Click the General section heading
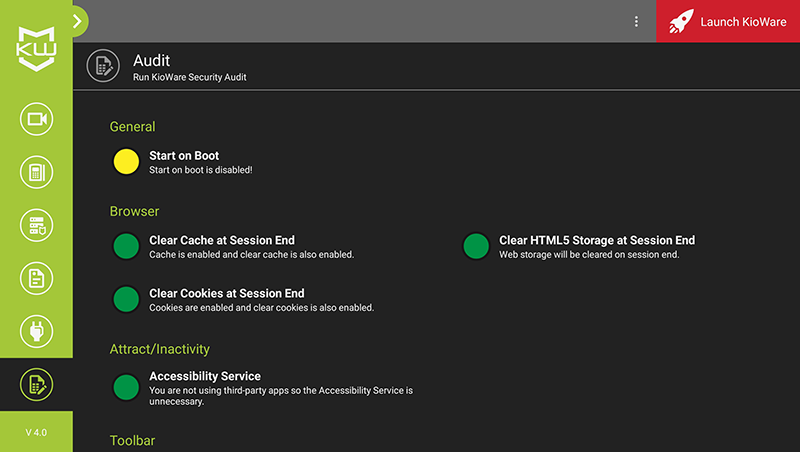 (132, 127)
